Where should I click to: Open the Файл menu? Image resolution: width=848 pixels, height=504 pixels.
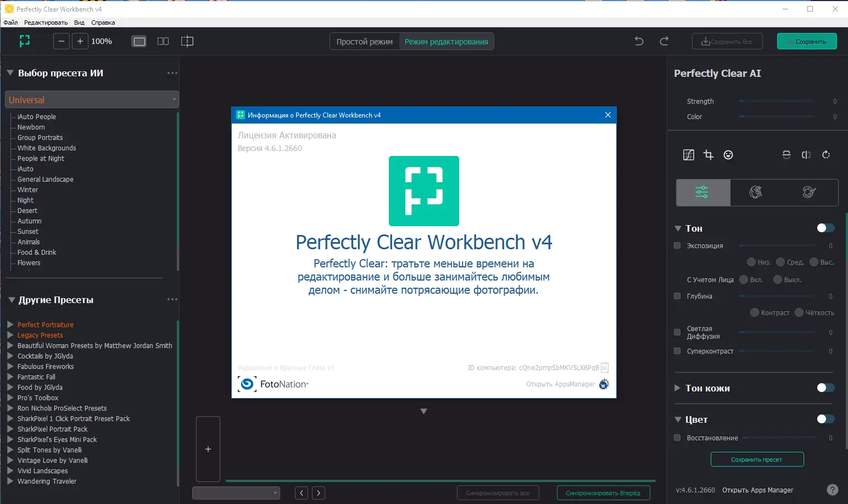coord(10,23)
